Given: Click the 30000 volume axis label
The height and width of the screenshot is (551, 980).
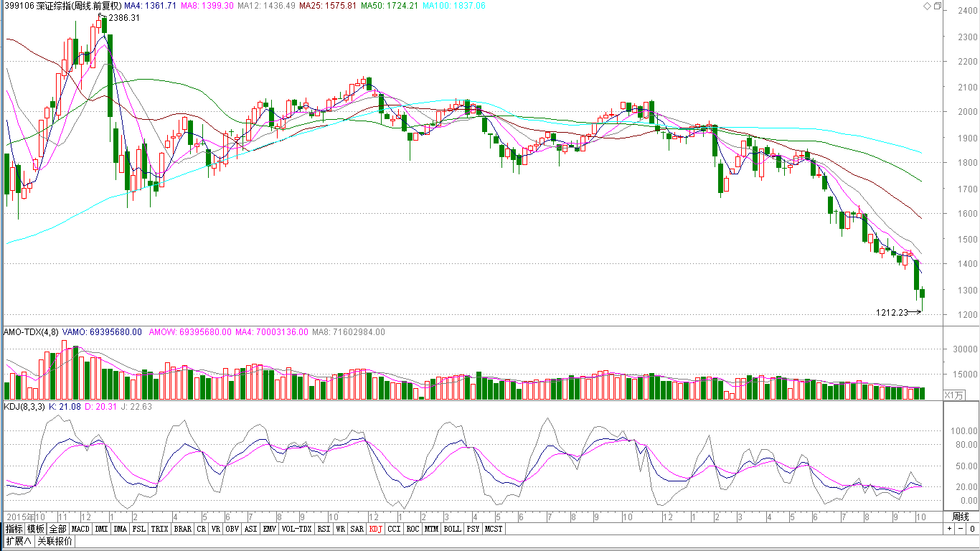Looking at the screenshot, I should (x=966, y=349).
